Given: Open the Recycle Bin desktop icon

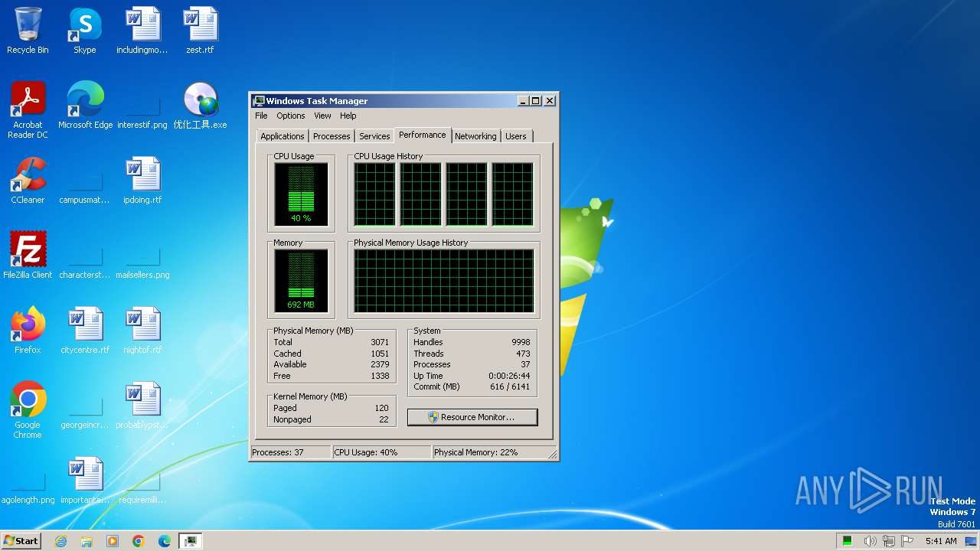Looking at the screenshot, I should coord(28,31).
